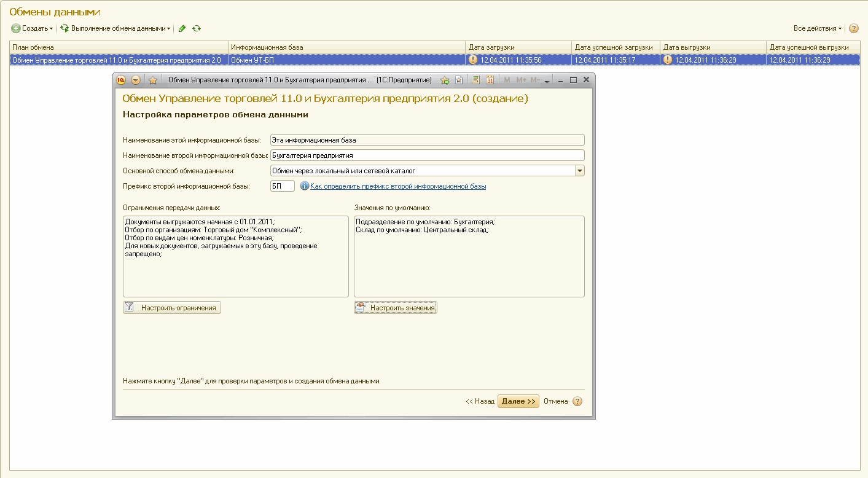
Task: Click the warning icon in Дата выгрузки cell
Action: point(668,60)
